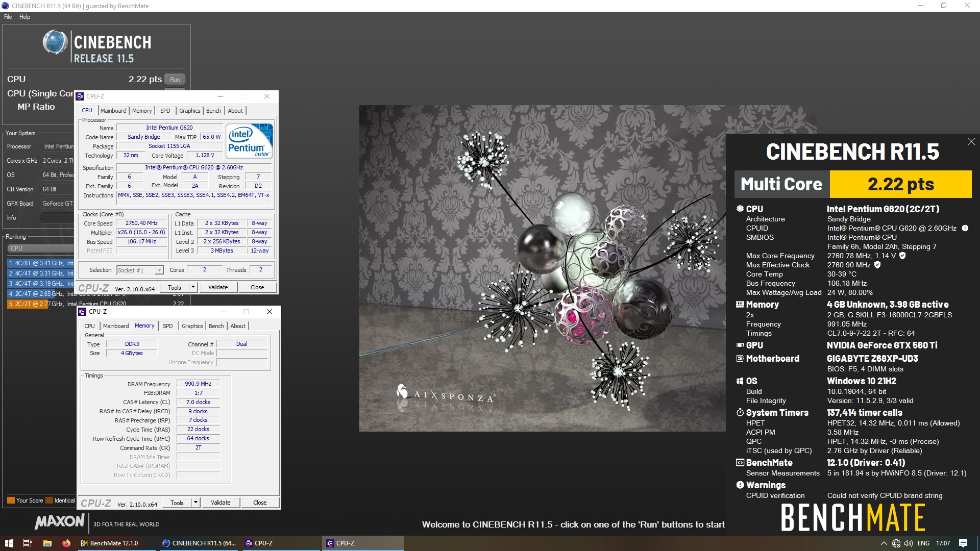Screen dimensions: 980x551
Task: Click the BenchMate OS Windows icon
Action: coord(740,381)
